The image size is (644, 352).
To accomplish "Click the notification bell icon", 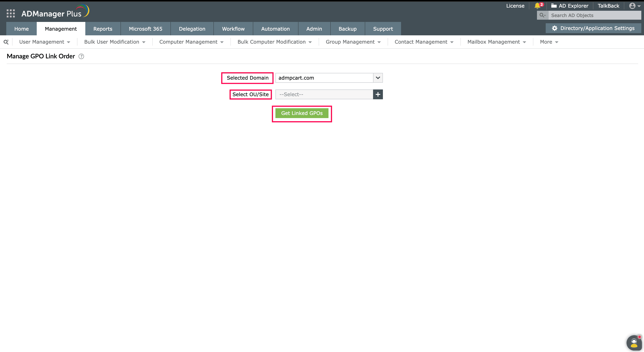I will [537, 6].
